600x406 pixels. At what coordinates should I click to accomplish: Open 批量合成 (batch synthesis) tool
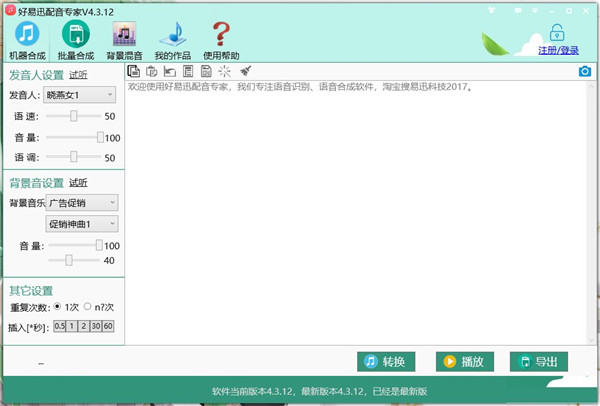pos(76,42)
